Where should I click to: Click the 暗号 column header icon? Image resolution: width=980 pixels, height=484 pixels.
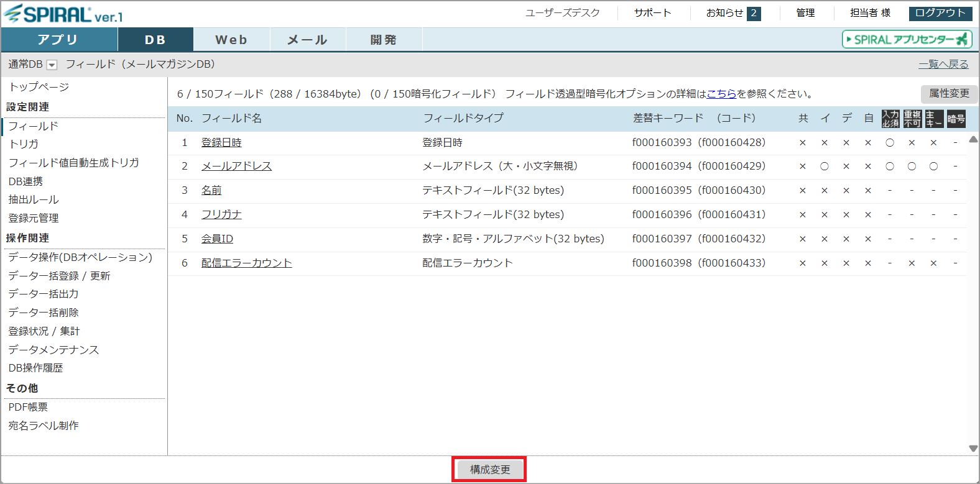tap(956, 119)
